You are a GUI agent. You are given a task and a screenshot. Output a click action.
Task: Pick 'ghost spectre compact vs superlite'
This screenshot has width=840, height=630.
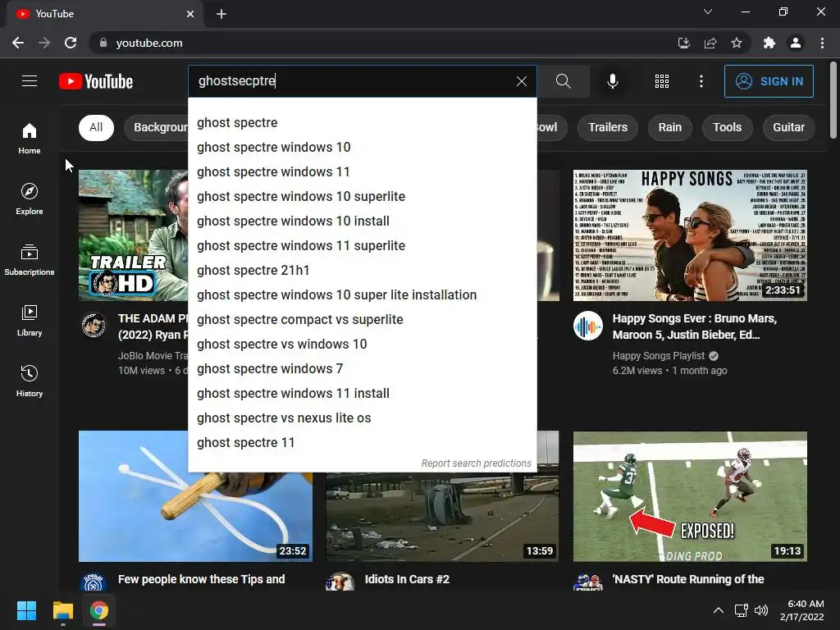coord(363,320)
